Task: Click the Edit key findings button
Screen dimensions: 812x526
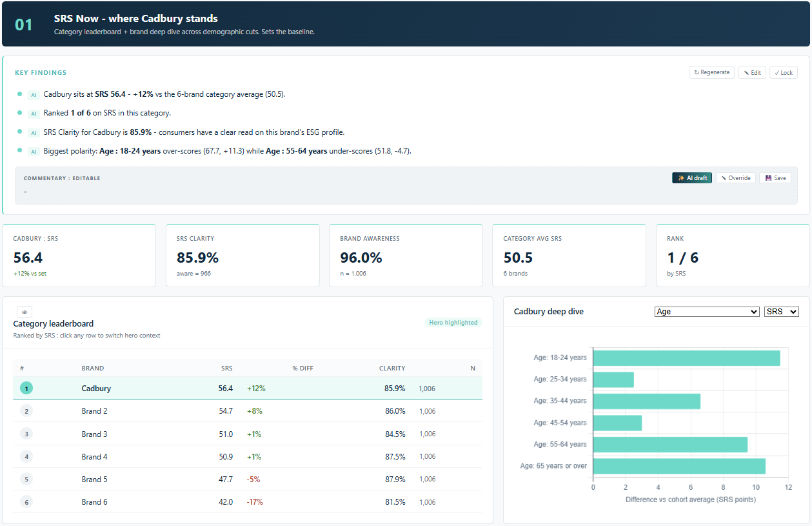Action: point(752,72)
